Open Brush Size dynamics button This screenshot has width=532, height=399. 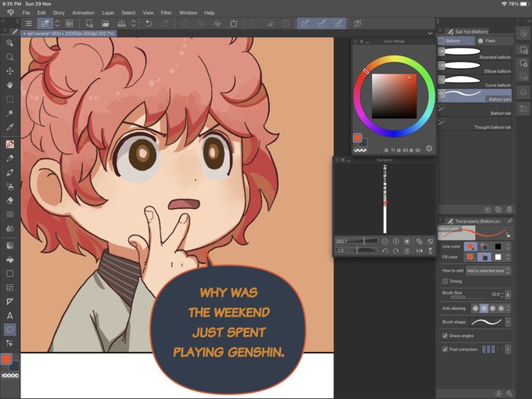508,294
